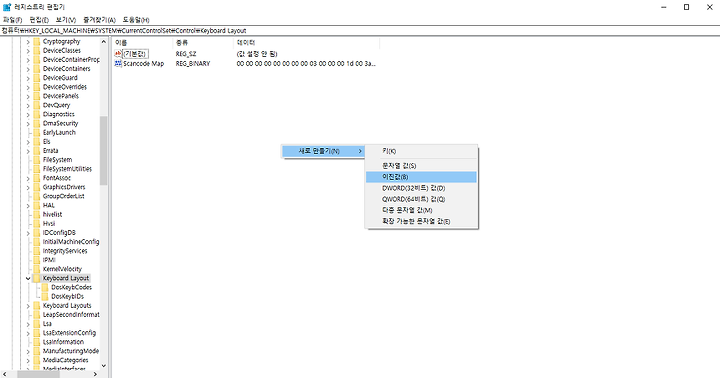
Task: Select 확장 가능한 문자열 값(E) entry
Action: [422, 221]
